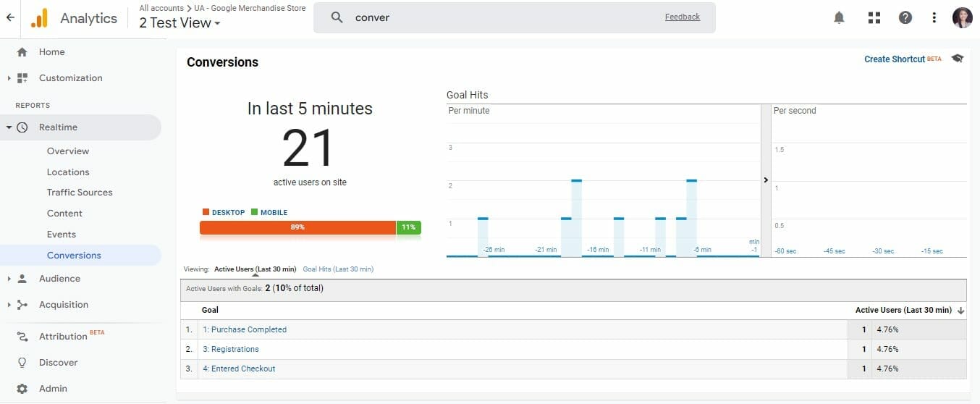The height and width of the screenshot is (404, 980).
Task: Click the Active Users (Last 30 min) column header
Action: (903, 310)
